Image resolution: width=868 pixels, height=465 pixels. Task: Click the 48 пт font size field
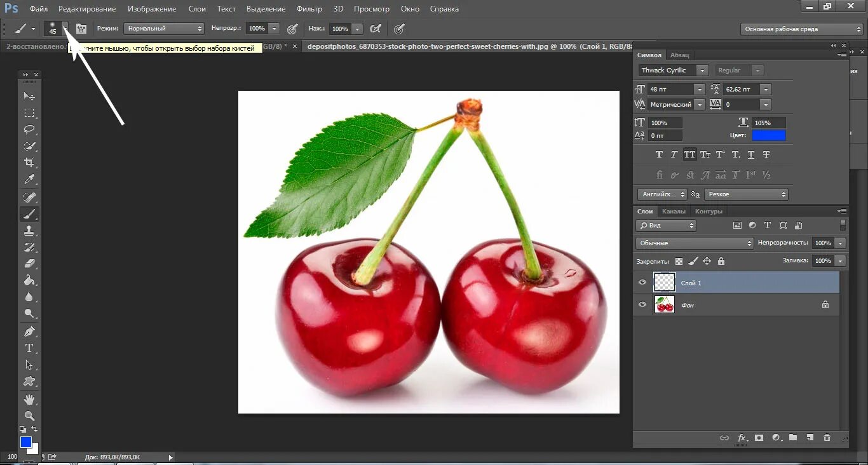(x=676, y=90)
